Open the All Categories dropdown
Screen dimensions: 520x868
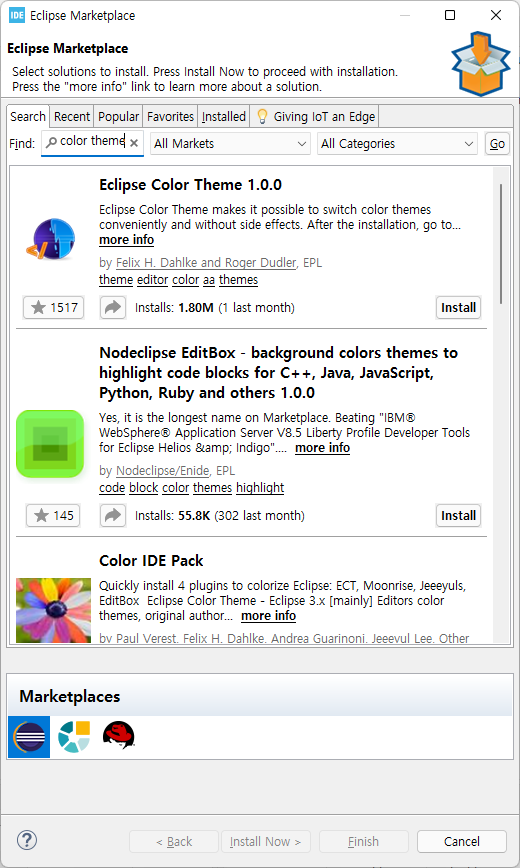point(397,144)
